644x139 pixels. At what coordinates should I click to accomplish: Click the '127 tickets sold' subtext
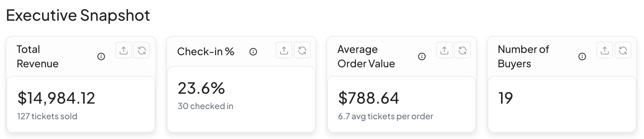[47, 116]
